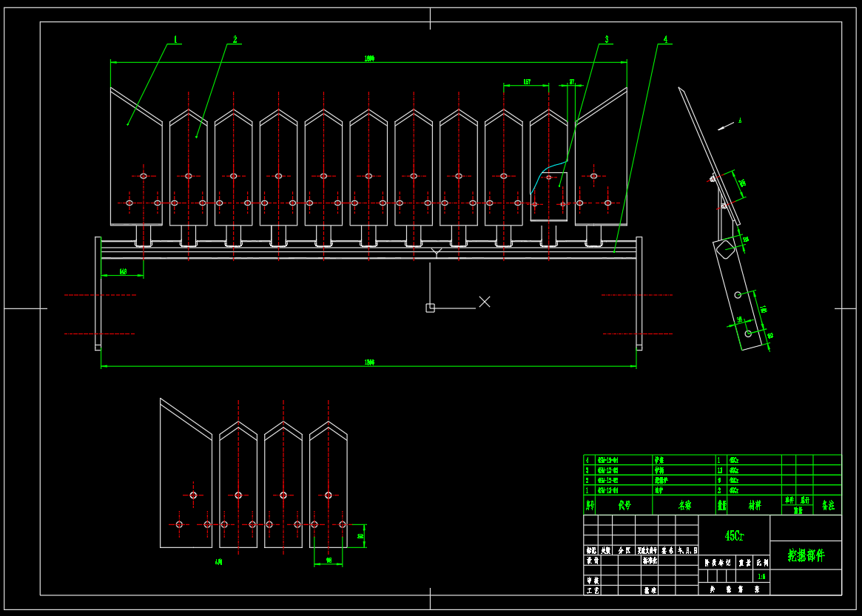Viewport: 862px width, 616px height.
Task: Click leader callout number "2" above the drawing
Action: [x=235, y=40]
